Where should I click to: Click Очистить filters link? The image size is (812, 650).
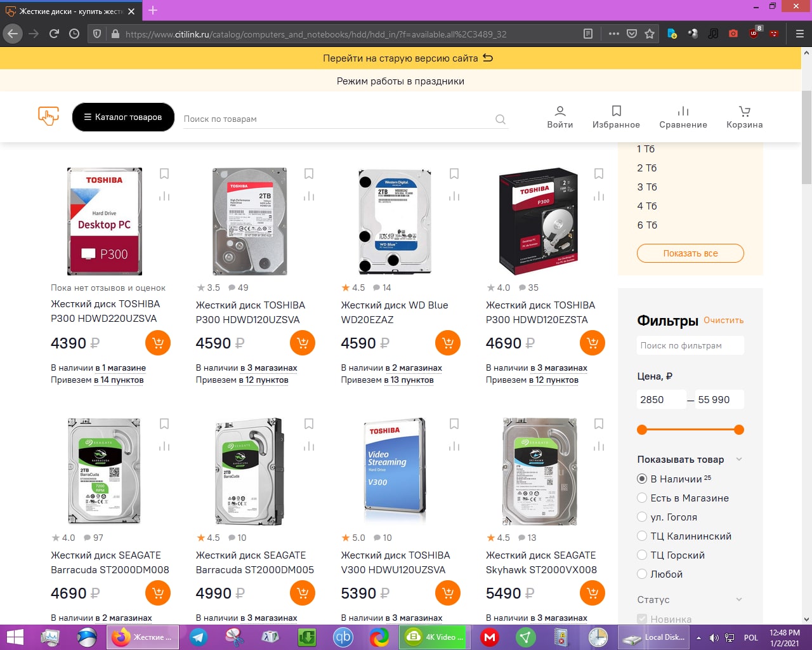[723, 321]
